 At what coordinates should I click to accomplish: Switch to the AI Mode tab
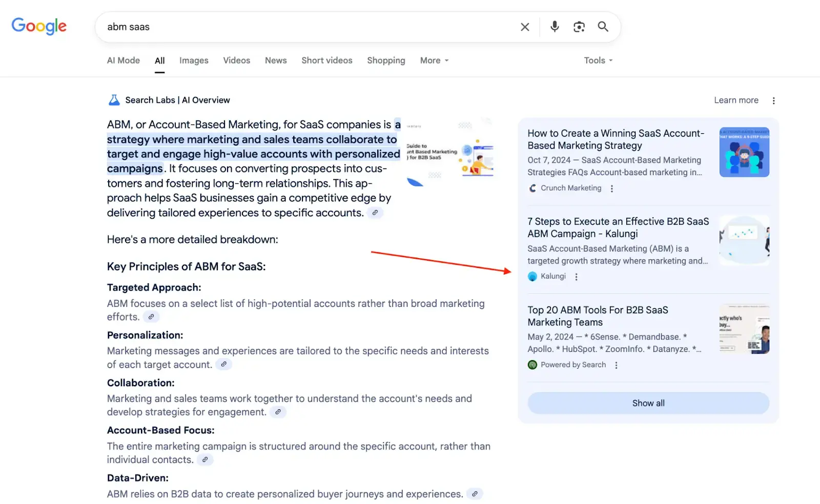pos(124,60)
